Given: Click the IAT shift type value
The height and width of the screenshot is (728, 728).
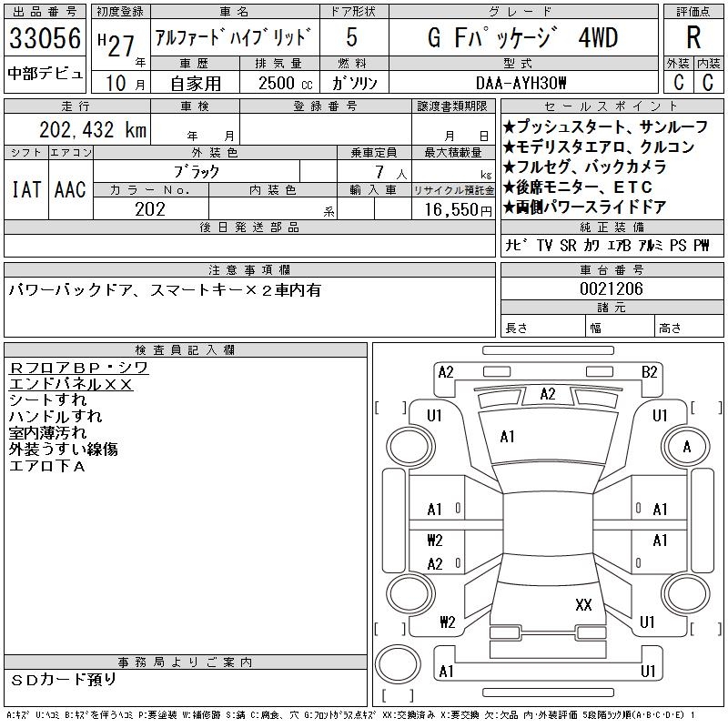Looking at the screenshot, I should [25, 189].
